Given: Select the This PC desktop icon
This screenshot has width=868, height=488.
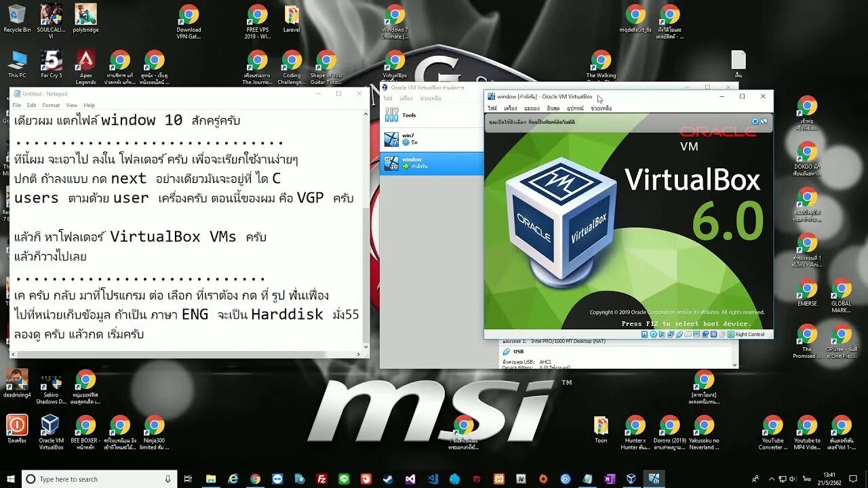Looking at the screenshot, I should 17,64.
